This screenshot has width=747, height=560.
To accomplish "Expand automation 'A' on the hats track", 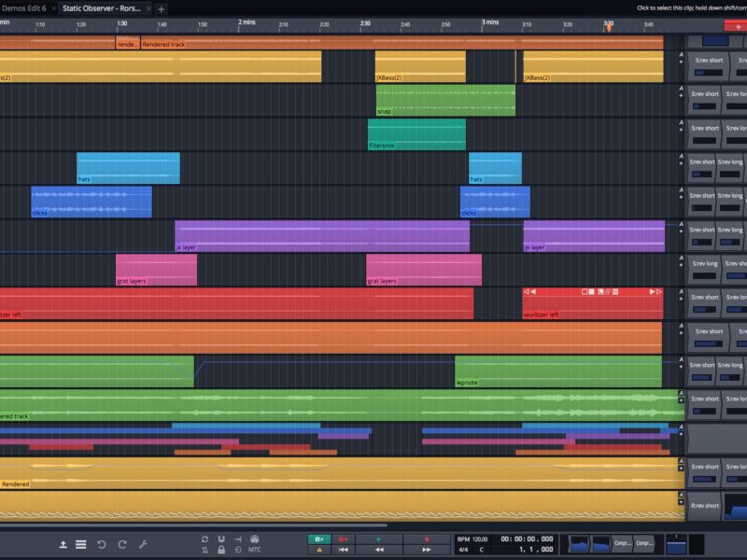I will point(682,157).
